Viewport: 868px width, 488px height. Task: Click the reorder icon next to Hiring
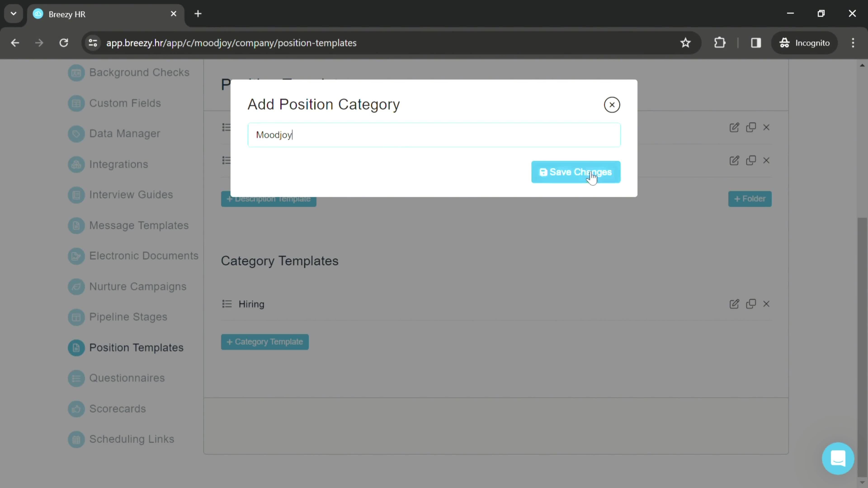tap(227, 304)
